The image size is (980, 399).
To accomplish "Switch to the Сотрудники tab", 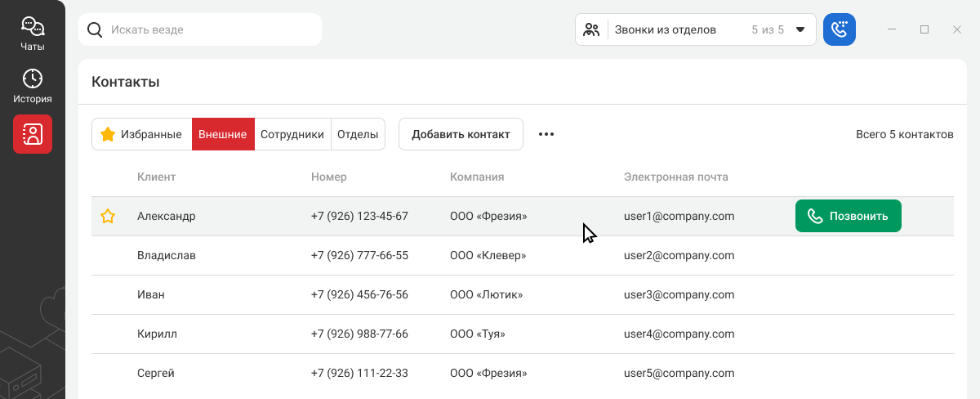I will 292,134.
